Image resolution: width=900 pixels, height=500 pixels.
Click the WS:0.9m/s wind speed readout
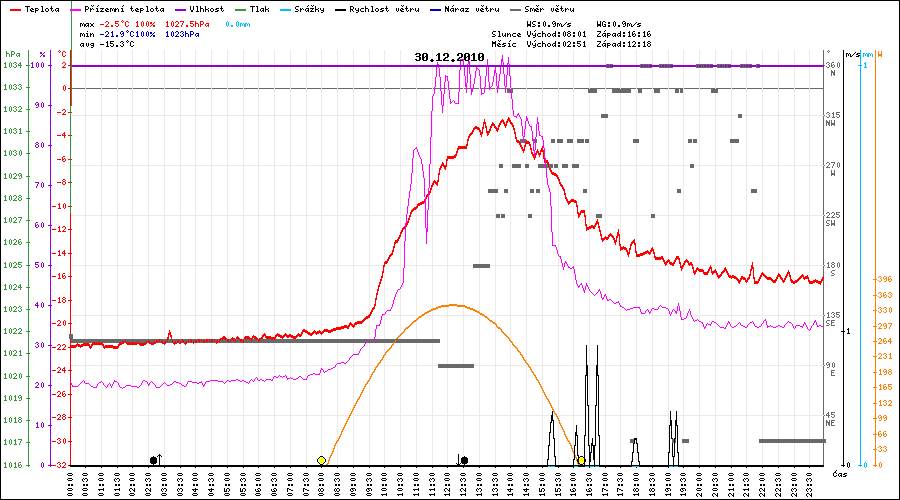pyautogui.click(x=549, y=25)
